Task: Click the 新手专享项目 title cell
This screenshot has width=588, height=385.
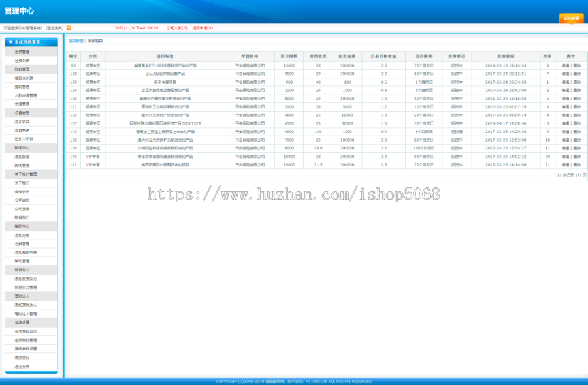Action: point(165,82)
